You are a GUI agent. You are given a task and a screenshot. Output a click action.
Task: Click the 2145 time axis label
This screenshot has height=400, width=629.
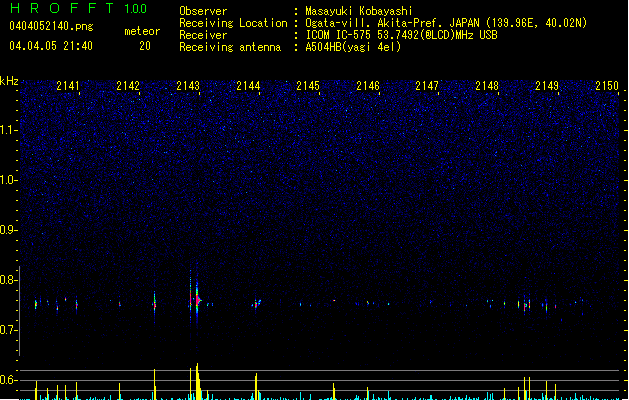pos(308,86)
